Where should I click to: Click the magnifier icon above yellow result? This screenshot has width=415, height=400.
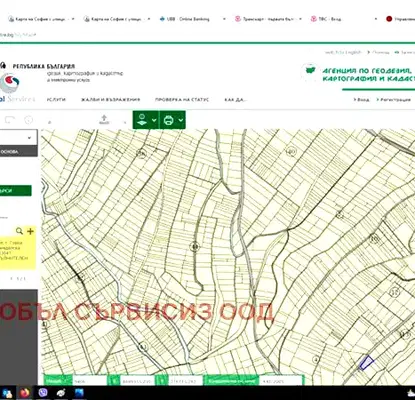(x=19, y=231)
